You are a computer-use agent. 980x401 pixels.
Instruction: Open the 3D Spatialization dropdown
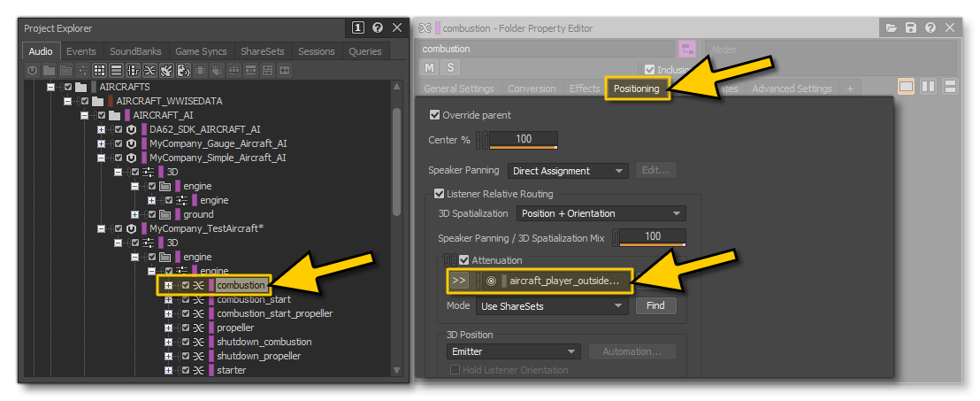tap(601, 213)
